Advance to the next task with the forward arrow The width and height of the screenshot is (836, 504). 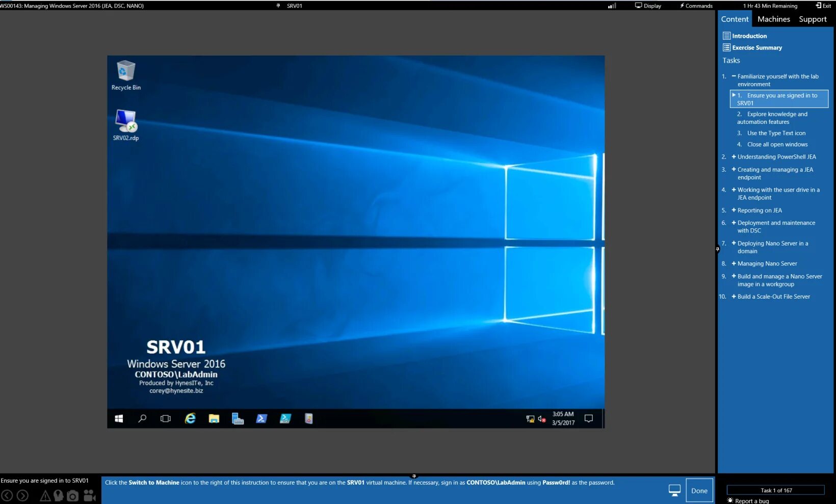22,495
